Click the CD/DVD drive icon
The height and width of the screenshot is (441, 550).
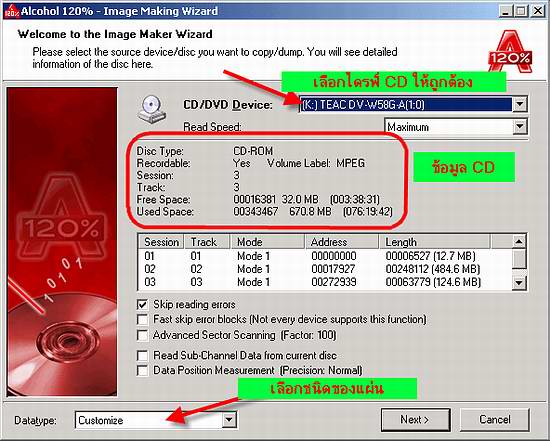pyautogui.click(x=152, y=110)
